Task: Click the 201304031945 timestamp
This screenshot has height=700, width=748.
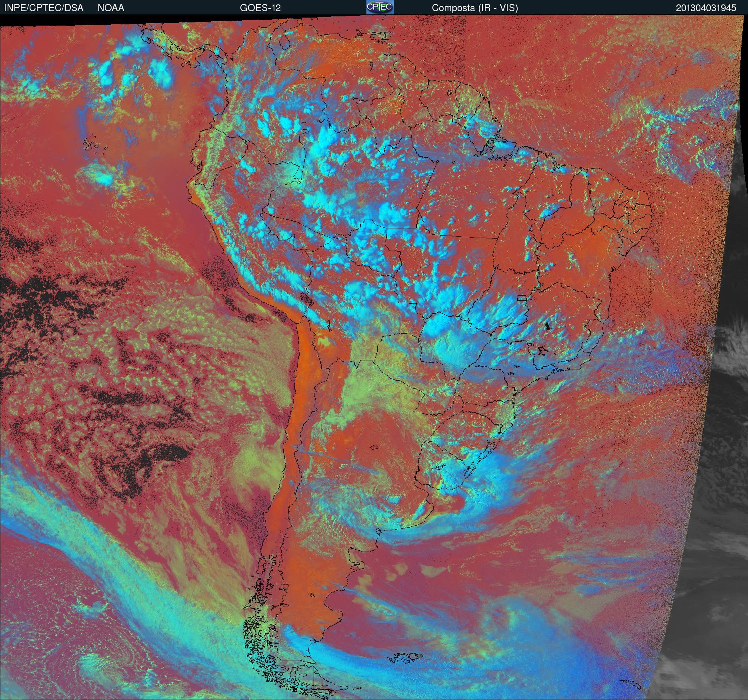Action: [706, 8]
